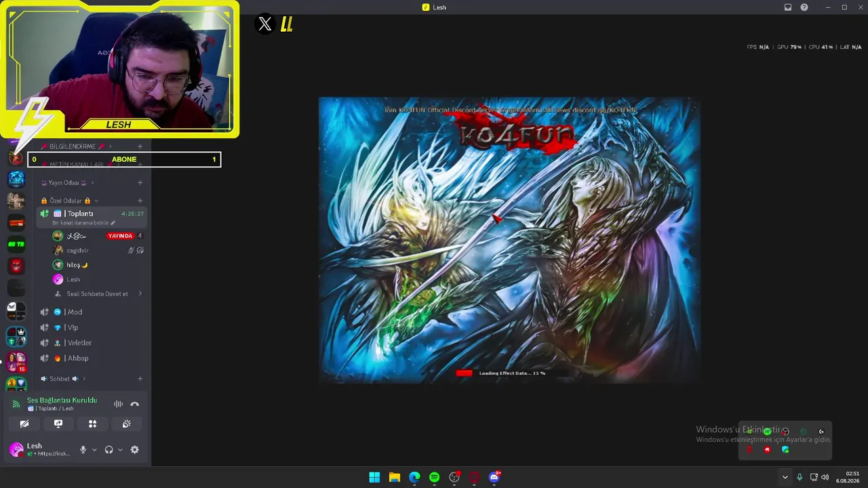This screenshot has height=488, width=868.
Task: Create channel in BİLGİLENDİRME category
Action: point(140,146)
